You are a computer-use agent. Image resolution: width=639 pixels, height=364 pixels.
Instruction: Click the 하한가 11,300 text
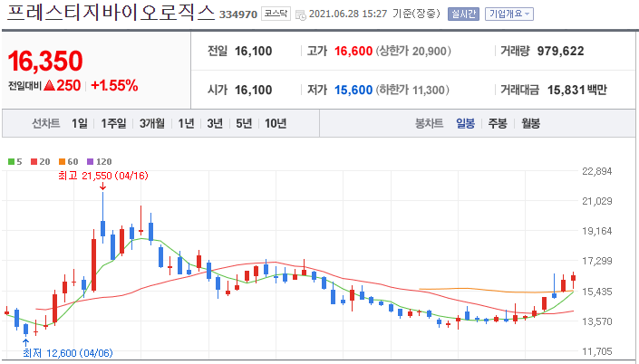pos(412,90)
